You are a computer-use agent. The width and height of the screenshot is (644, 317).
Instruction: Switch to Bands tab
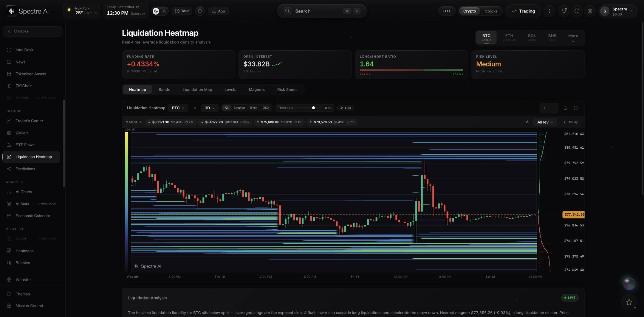point(164,90)
